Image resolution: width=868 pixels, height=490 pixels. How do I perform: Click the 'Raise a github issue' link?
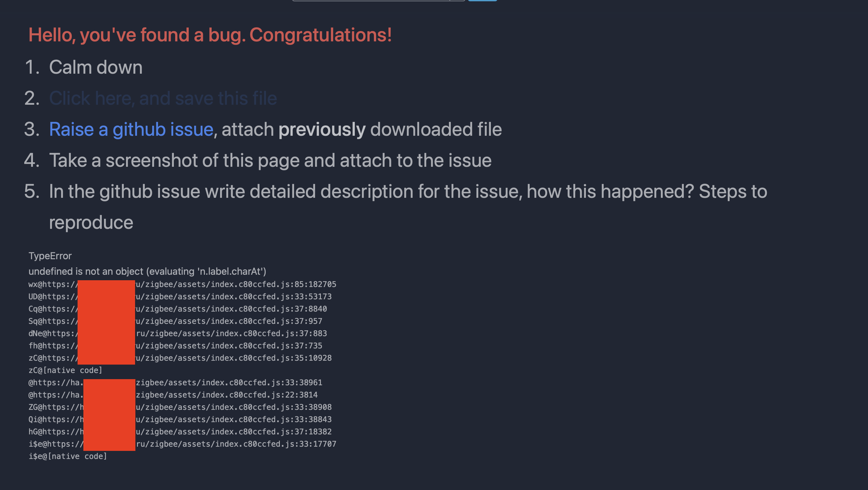[131, 129]
